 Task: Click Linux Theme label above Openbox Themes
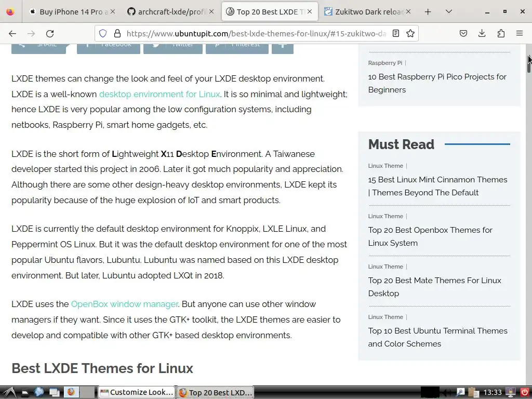click(x=385, y=216)
